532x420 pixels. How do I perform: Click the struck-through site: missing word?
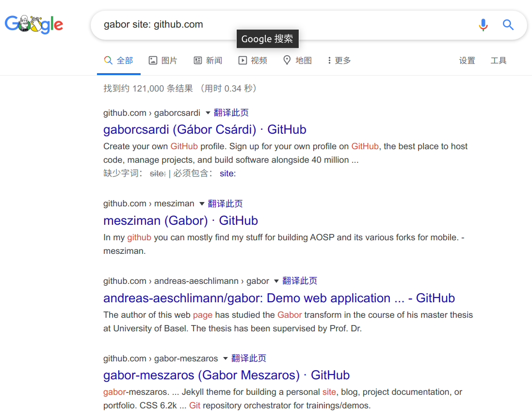tap(158, 173)
